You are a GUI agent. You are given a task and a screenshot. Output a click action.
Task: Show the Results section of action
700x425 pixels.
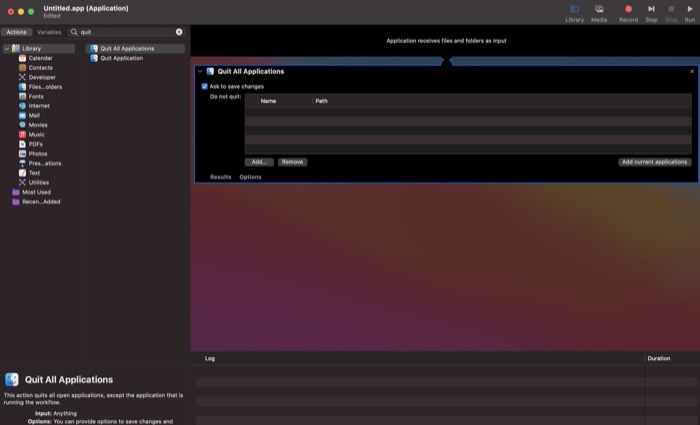pyautogui.click(x=221, y=177)
